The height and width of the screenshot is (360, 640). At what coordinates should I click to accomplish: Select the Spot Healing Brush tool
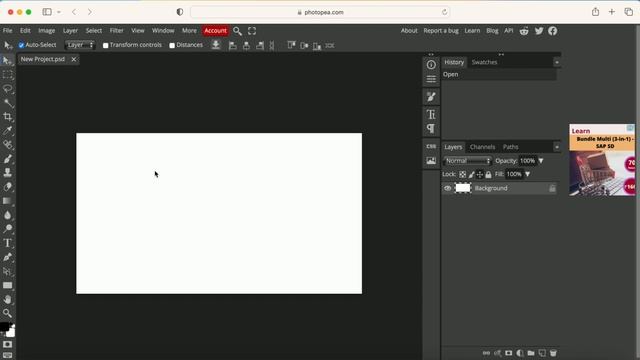(x=7, y=144)
